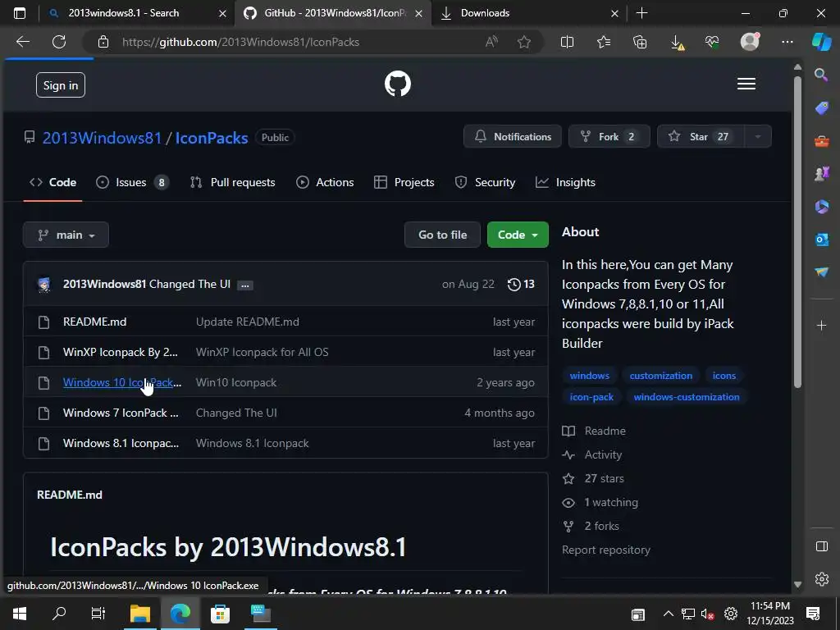Open the main branch dropdown
Image resolution: width=840 pixels, height=630 pixels.
66,235
